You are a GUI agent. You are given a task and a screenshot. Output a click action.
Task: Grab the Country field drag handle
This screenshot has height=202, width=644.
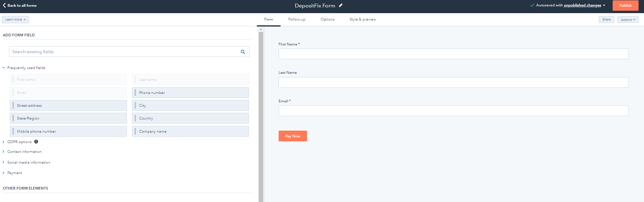[x=135, y=118]
